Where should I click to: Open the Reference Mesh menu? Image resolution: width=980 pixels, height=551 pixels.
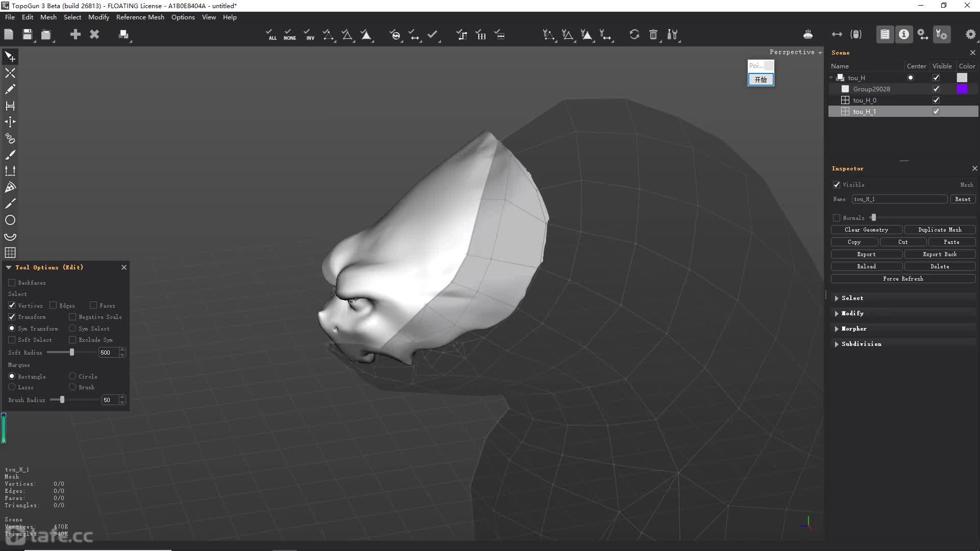[140, 17]
